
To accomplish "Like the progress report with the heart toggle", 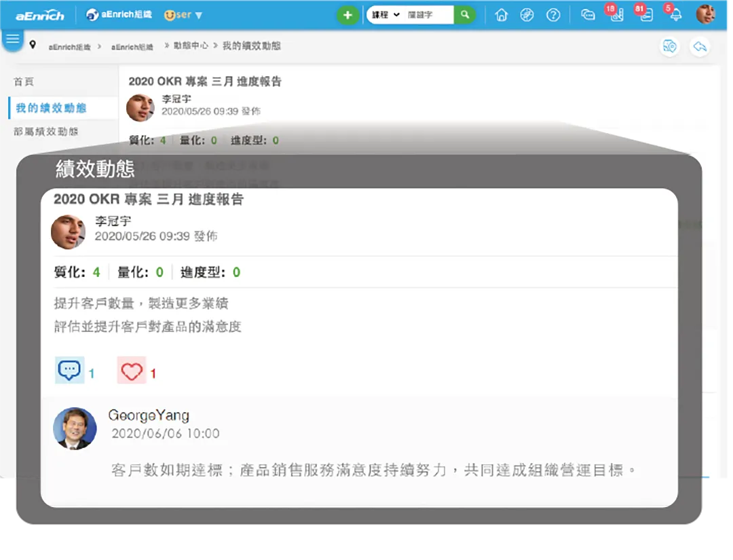I will [132, 371].
